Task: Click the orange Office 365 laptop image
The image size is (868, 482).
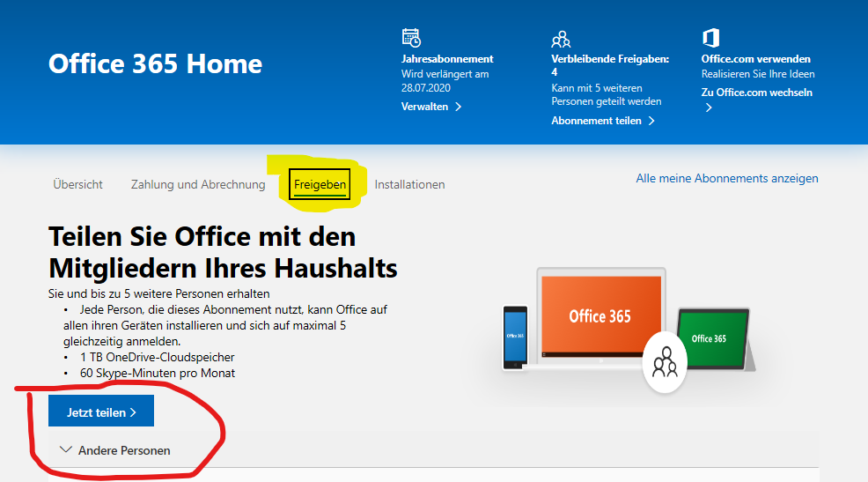Action: pos(600,315)
